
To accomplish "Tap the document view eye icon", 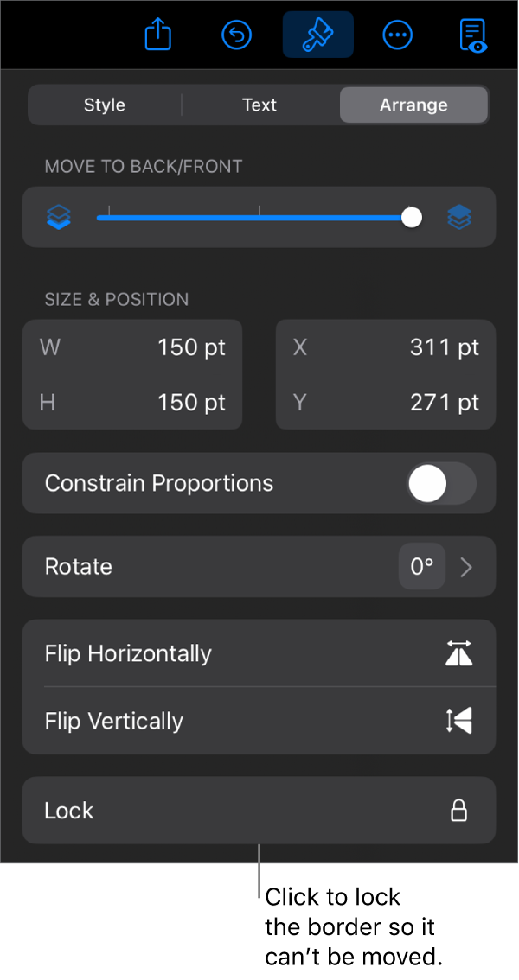I will [x=472, y=36].
